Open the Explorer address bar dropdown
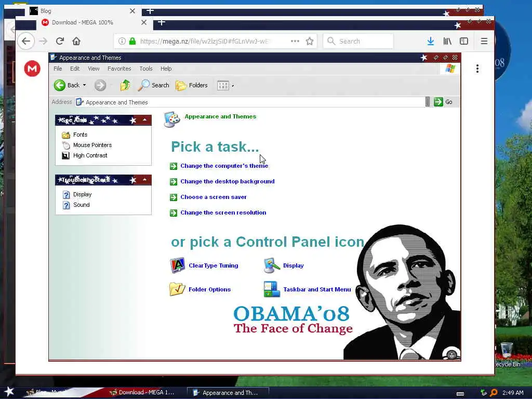The image size is (532, 399). 428,102
